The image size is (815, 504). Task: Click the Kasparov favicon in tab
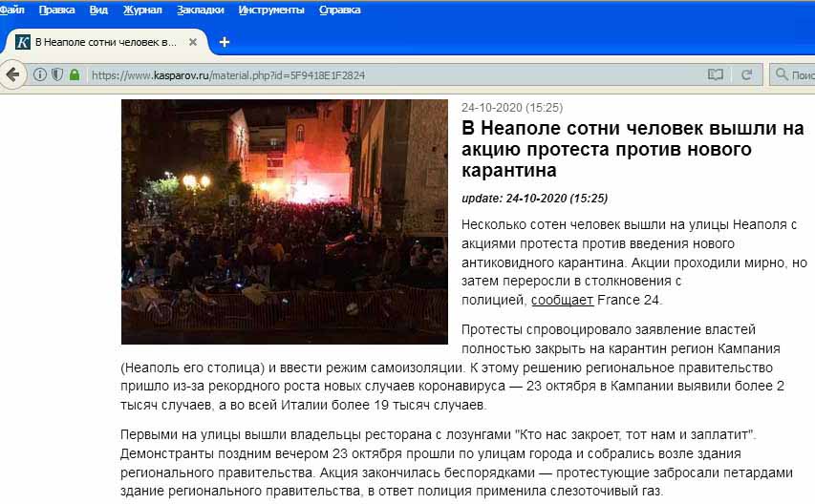coord(22,42)
